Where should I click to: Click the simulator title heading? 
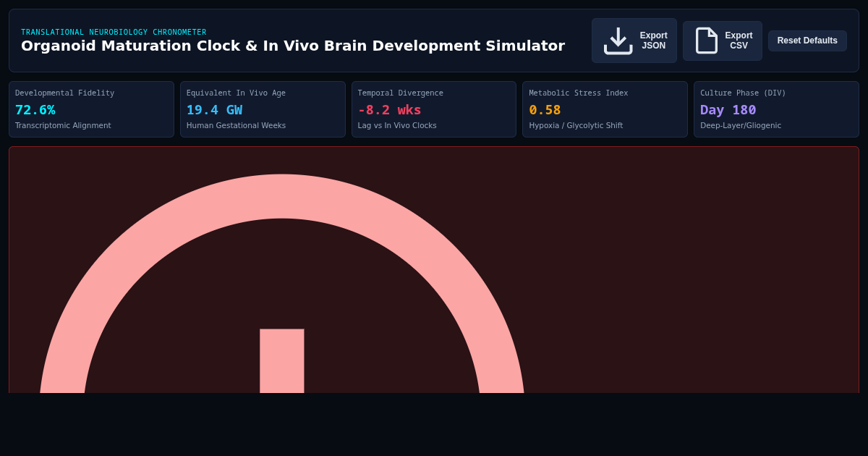[293, 46]
